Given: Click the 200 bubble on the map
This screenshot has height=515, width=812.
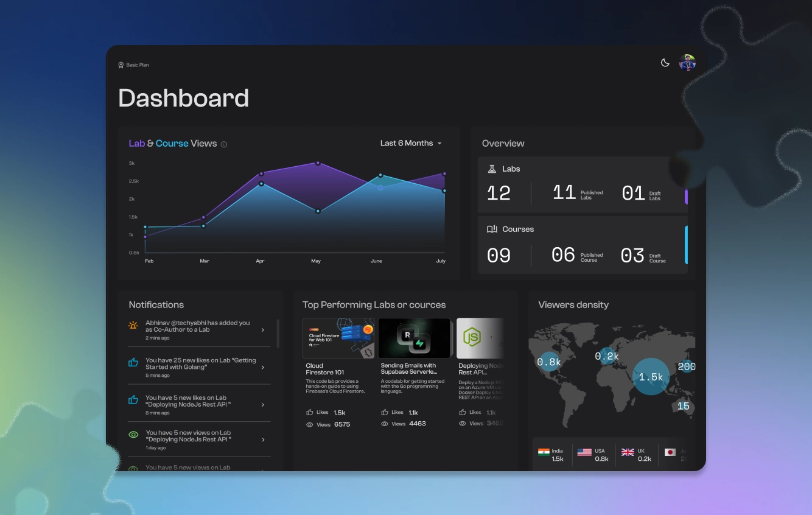Looking at the screenshot, I should coord(686,366).
